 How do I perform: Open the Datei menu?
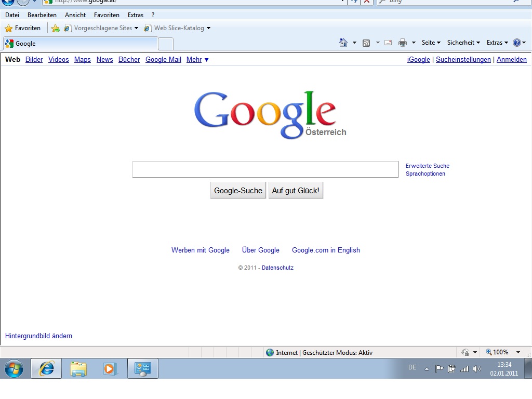[x=12, y=15]
